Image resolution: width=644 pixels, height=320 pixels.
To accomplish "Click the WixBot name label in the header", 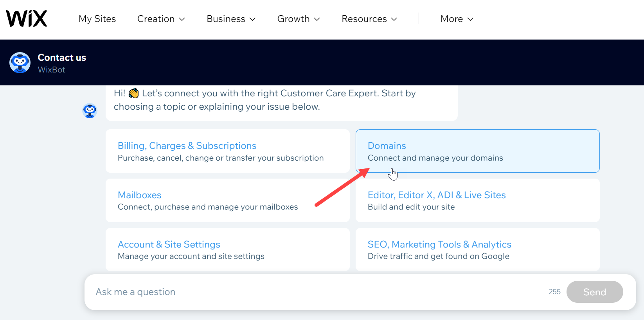I will 52,70.
